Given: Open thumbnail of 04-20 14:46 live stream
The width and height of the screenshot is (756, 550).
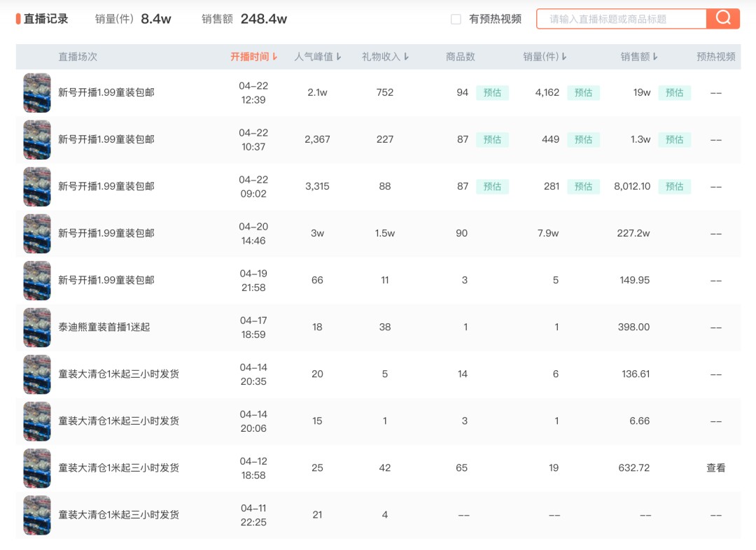Looking at the screenshot, I should [x=37, y=233].
